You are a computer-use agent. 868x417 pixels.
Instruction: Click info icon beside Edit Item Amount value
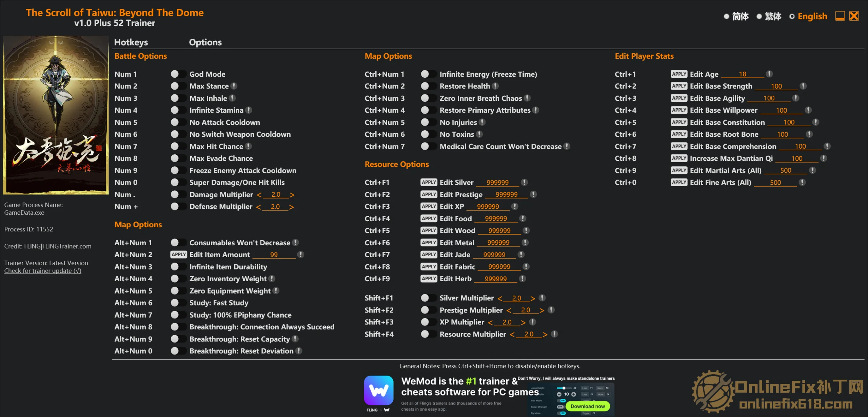(301, 254)
